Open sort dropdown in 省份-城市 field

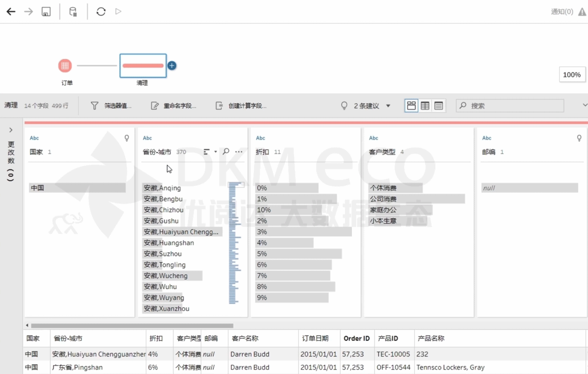coord(210,152)
